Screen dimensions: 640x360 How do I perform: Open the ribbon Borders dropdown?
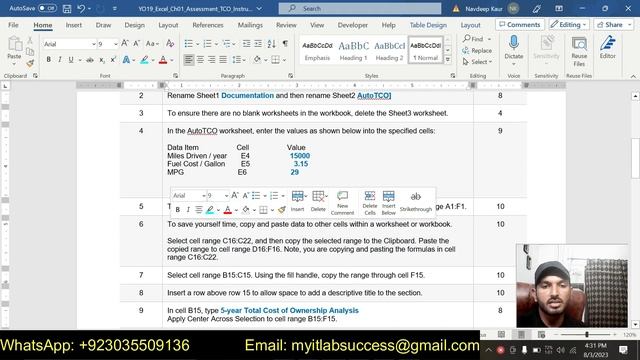tap(284, 60)
